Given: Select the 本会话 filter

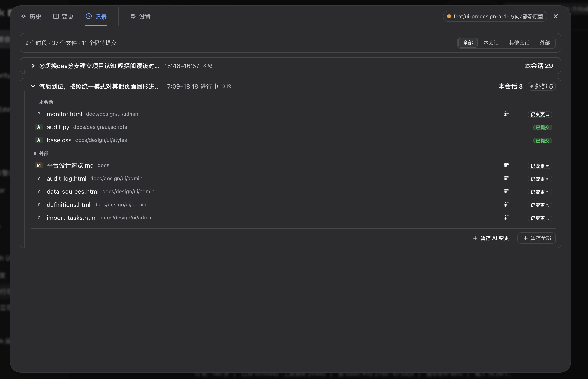Looking at the screenshot, I should 491,43.
